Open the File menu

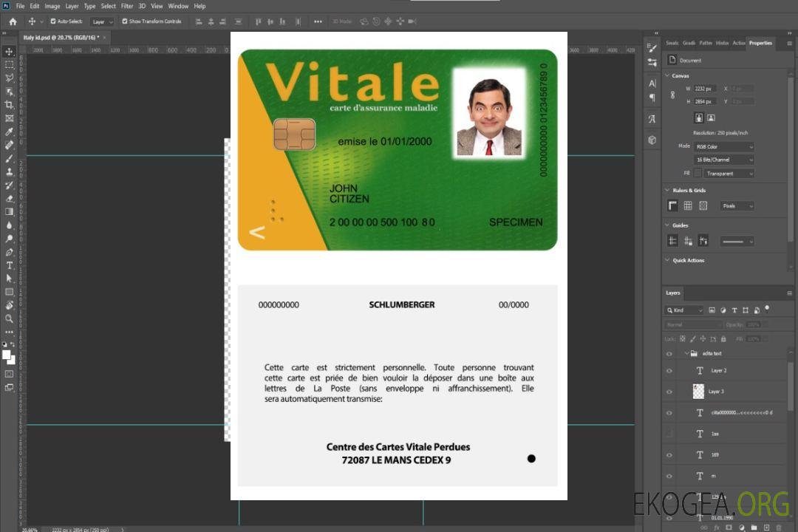tap(21, 6)
